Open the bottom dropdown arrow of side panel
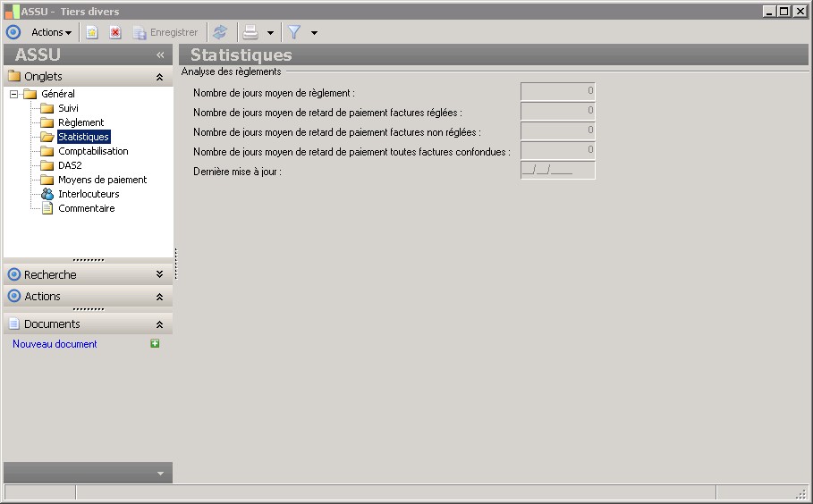 point(160,473)
